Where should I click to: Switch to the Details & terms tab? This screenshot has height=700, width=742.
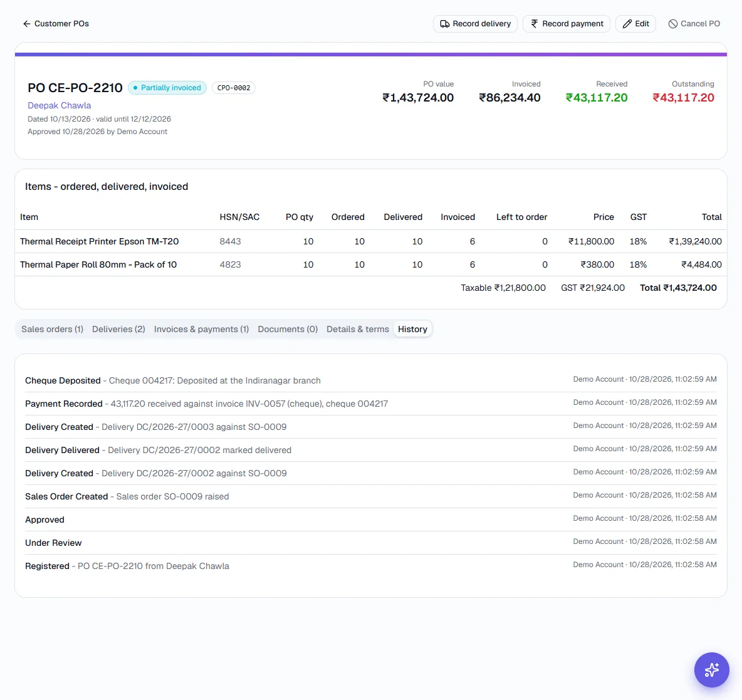[358, 329]
